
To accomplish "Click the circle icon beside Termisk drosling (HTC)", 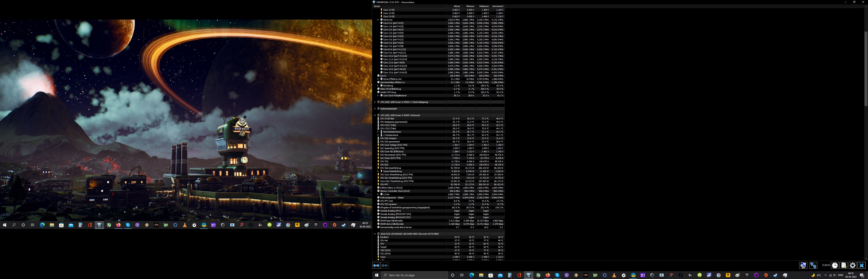I will (378, 211).
